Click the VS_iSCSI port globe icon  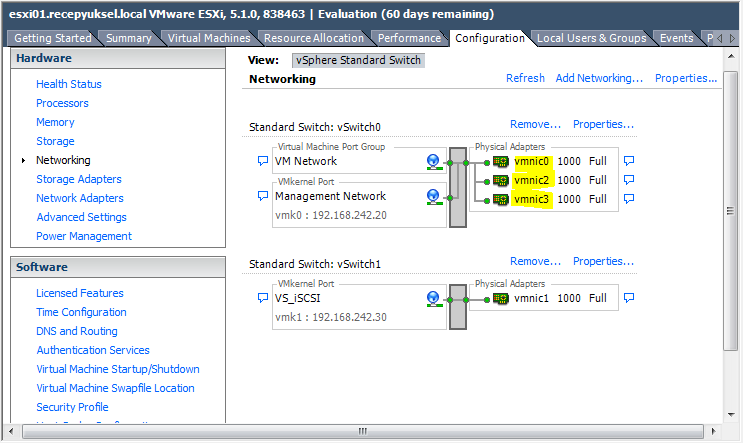433,298
